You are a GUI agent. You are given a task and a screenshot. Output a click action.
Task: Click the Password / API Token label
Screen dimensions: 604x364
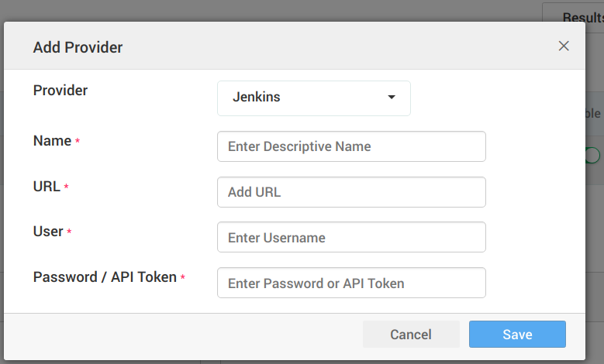105,277
